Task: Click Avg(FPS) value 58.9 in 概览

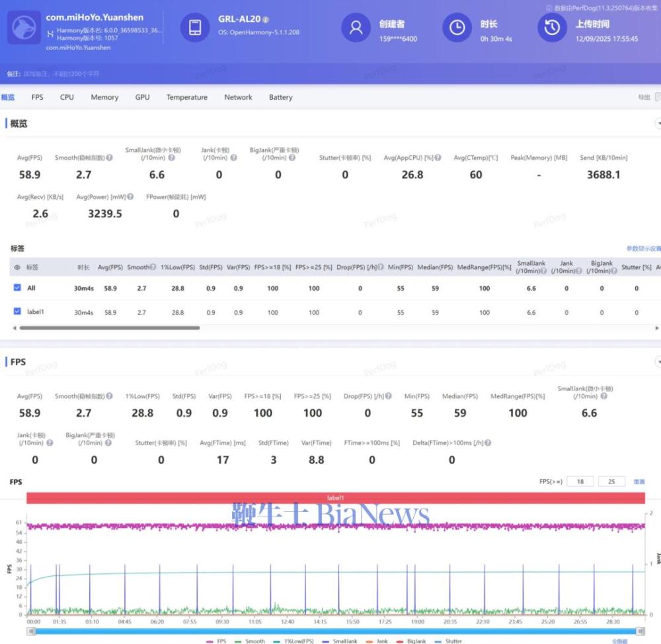Action: point(30,175)
